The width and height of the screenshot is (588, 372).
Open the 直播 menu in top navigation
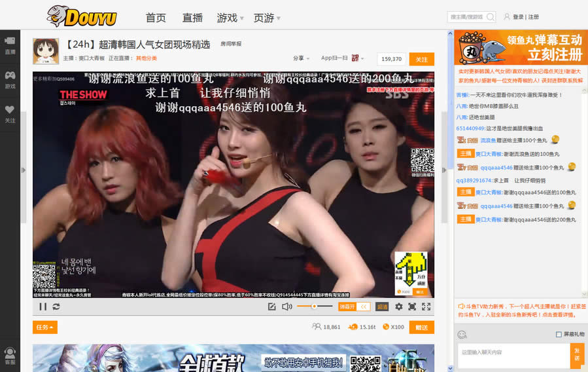(x=192, y=18)
